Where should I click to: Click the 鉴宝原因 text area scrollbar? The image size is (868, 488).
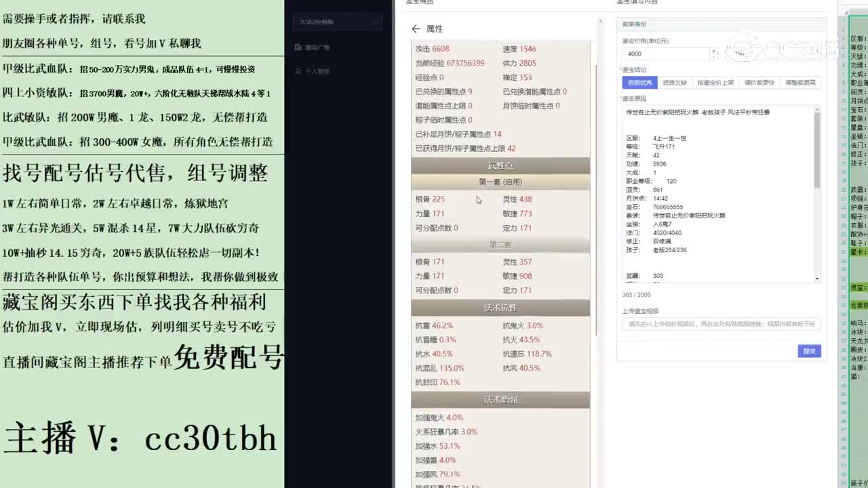point(817,149)
